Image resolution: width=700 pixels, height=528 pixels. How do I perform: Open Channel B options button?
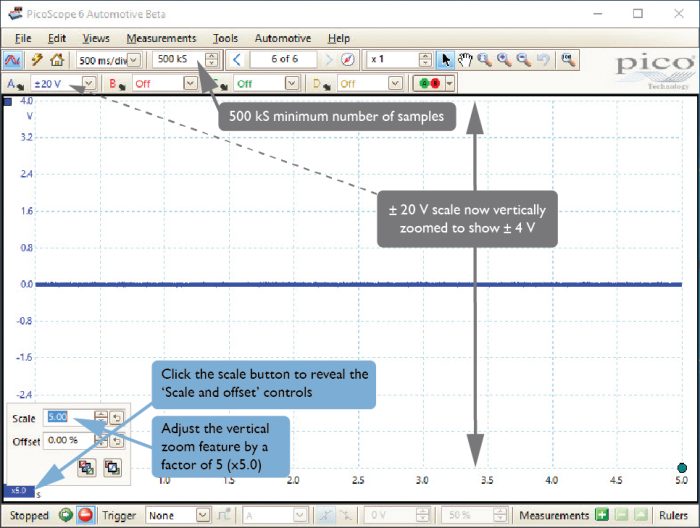[117, 84]
